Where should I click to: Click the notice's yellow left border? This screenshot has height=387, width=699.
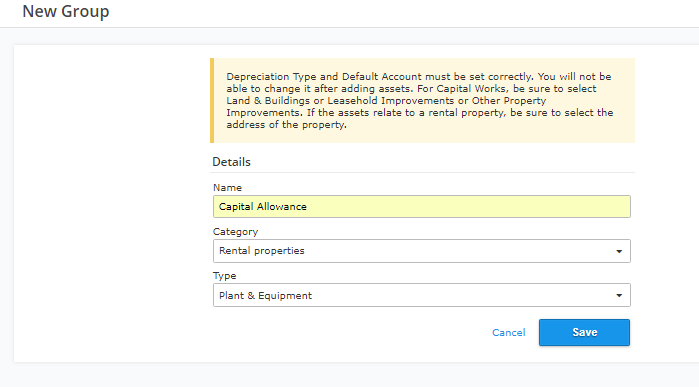click(212, 100)
